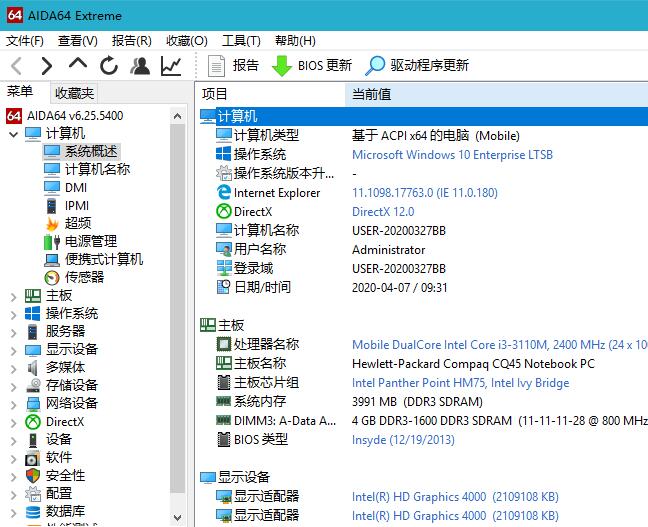Click BIOS 更新 with the green arrow

click(312, 66)
